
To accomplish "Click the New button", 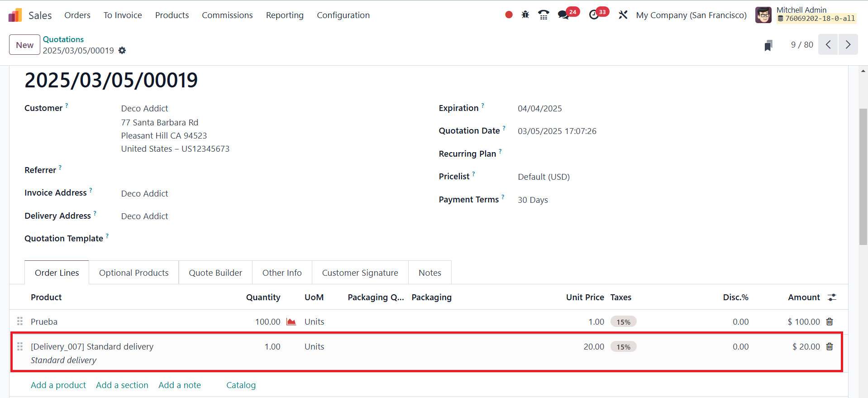I will point(24,45).
